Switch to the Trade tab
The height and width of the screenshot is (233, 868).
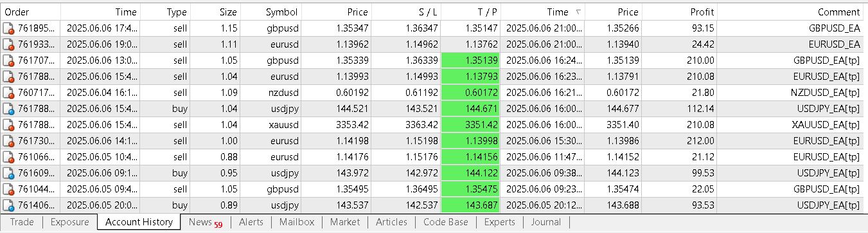click(22, 222)
